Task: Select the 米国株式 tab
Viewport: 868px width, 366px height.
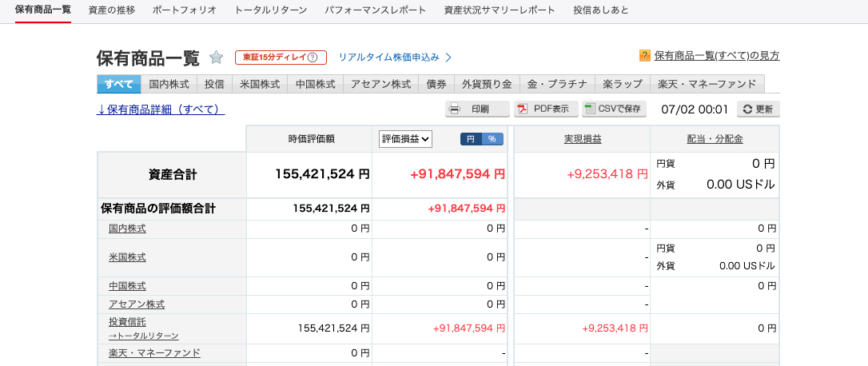Action: 261,84
